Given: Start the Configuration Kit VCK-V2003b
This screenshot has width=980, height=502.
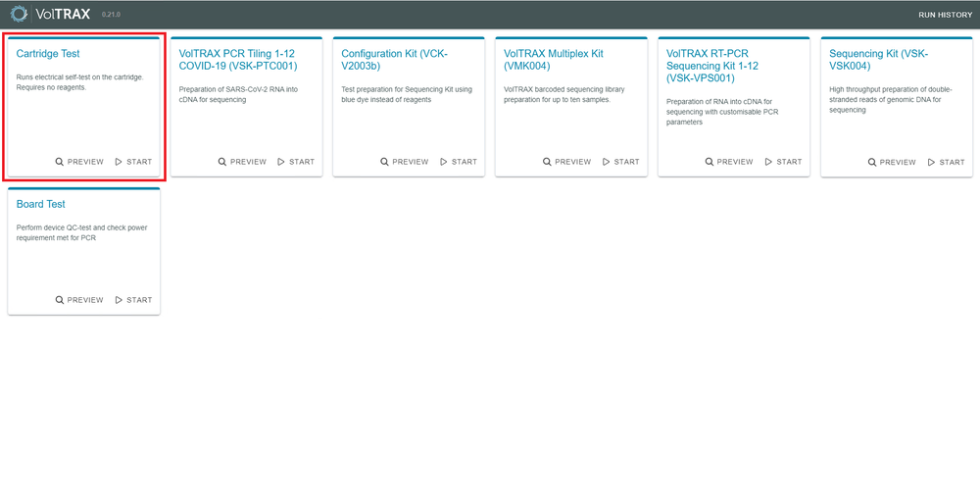Looking at the screenshot, I should click(x=459, y=162).
